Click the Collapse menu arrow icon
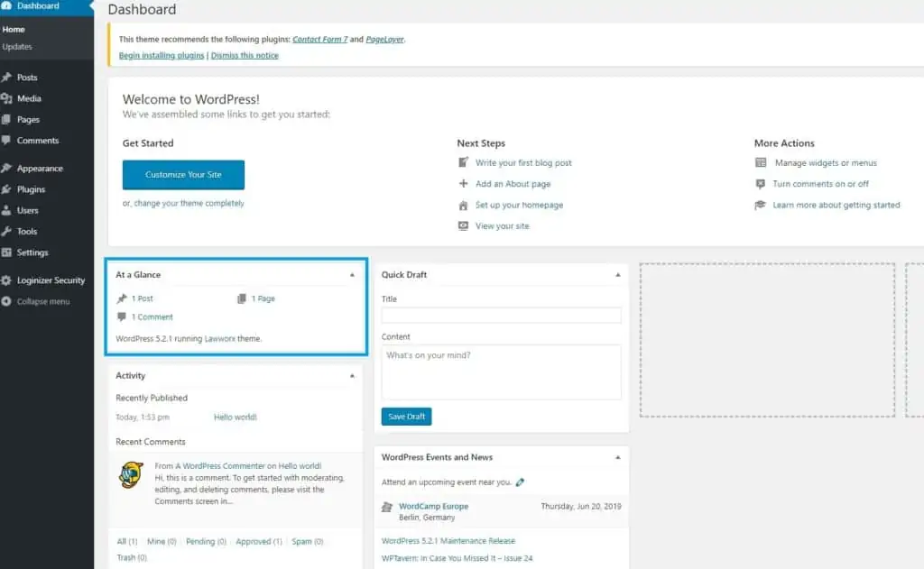This screenshot has width=924, height=569. point(6,301)
